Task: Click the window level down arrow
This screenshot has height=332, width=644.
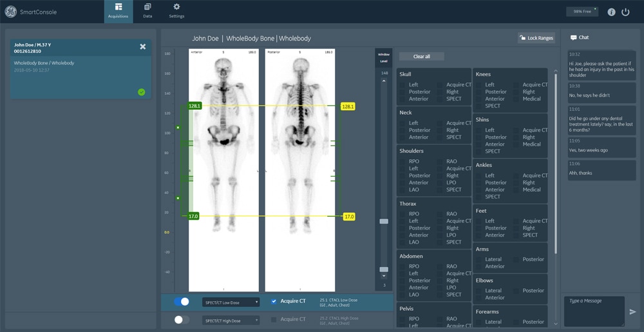Action: click(x=384, y=276)
